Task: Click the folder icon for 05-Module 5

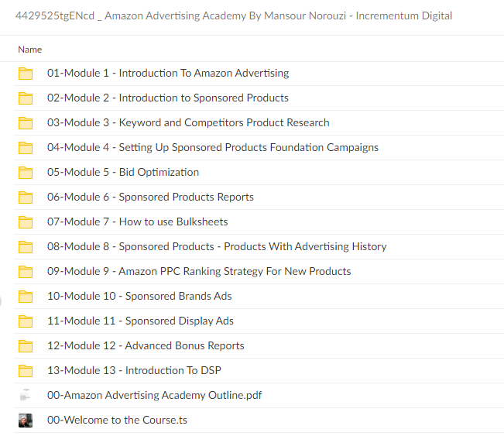Action: (26, 173)
